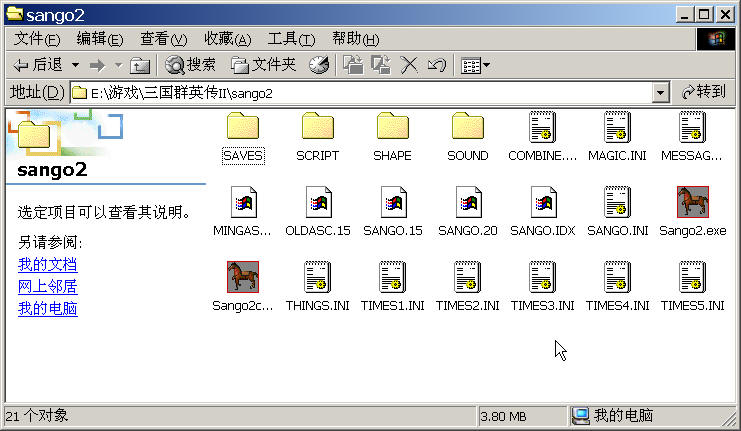Follow the 我的文档 link
Viewport: 741px width, 431px height.
tap(47, 264)
